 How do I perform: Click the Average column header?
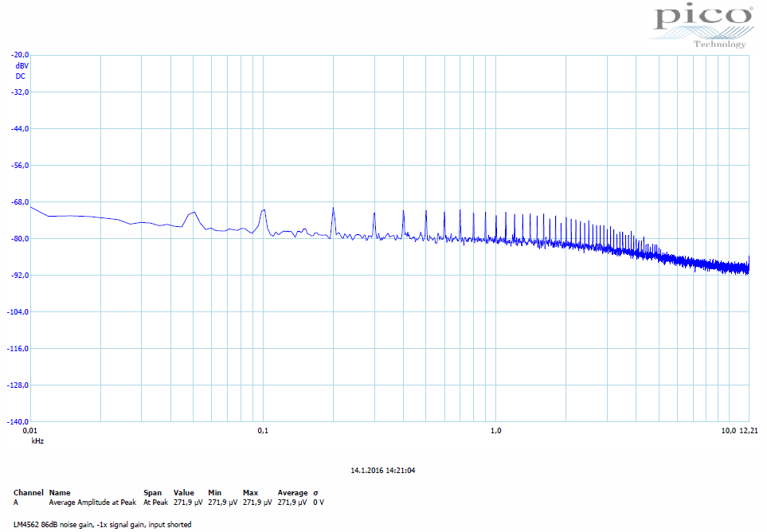[292, 493]
